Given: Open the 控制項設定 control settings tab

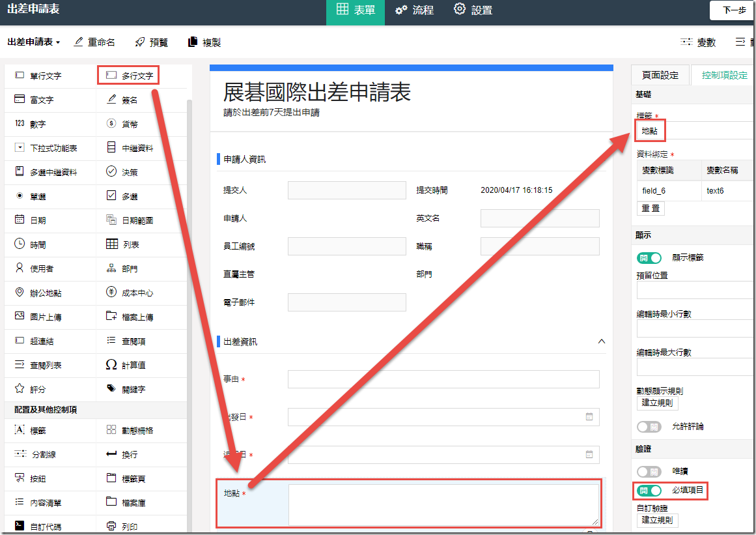Looking at the screenshot, I should click(x=723, y=75).
